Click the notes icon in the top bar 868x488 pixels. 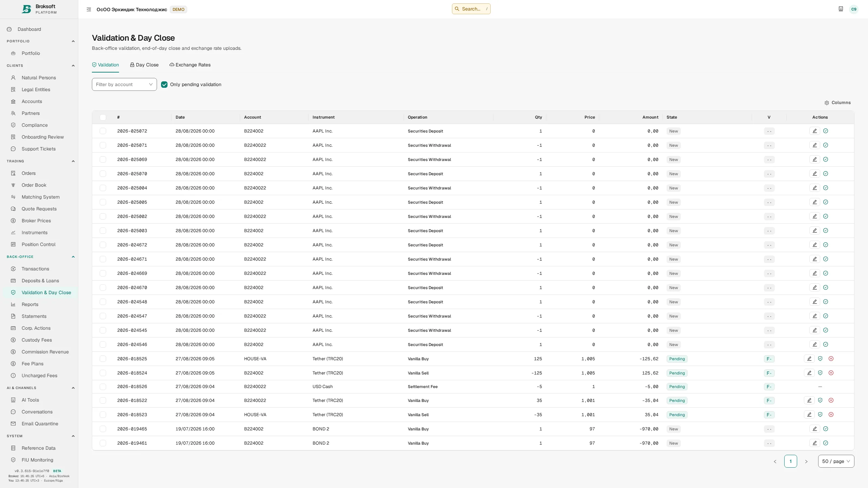tap(841, 9)
